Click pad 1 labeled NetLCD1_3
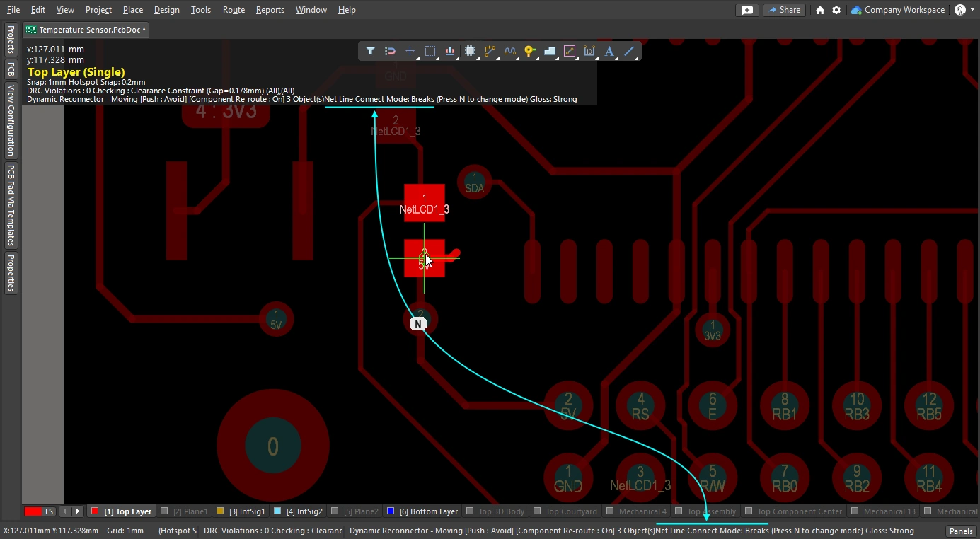 pos(425,203)
